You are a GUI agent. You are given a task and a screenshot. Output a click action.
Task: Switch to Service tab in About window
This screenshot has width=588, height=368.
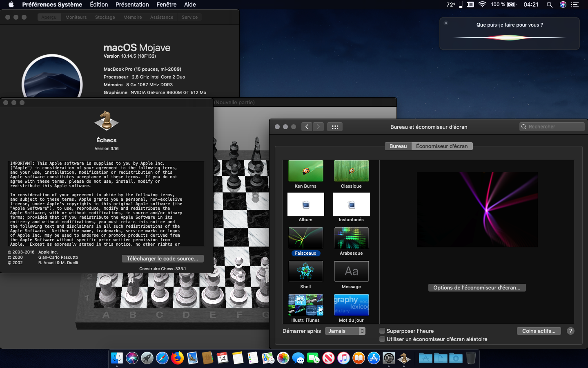(x=189, y=17)
